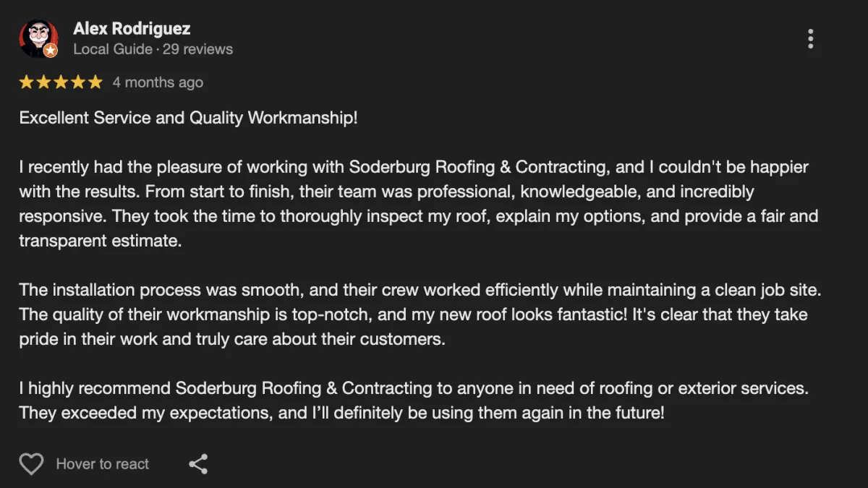Click the second gold rating star

tap(44, 82)
